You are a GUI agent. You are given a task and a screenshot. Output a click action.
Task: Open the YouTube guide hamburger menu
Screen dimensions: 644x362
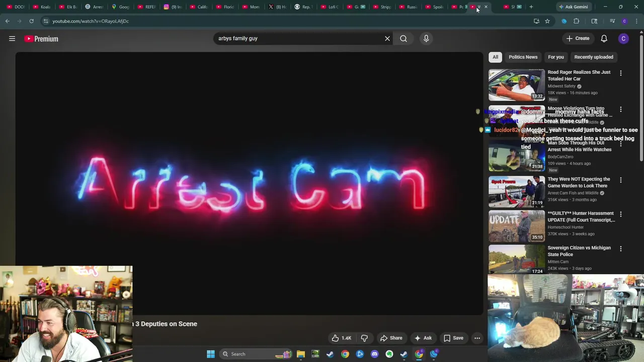[x=12, y=39]
